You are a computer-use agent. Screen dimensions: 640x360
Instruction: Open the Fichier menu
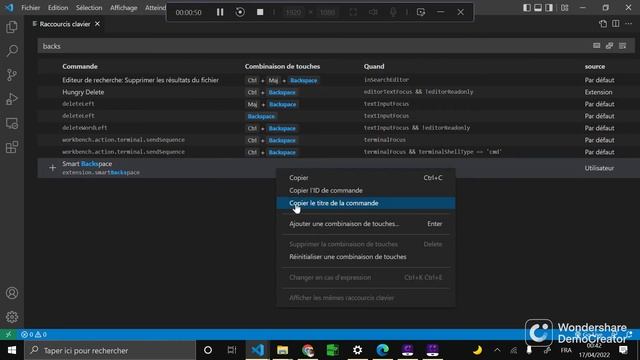[31, 8]
